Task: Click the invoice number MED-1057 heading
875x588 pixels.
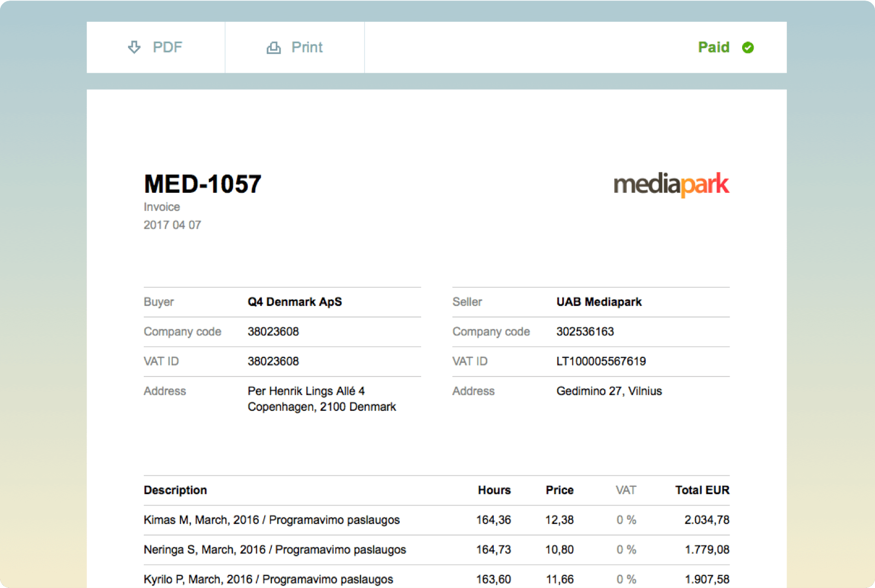Action: (202, 184)
